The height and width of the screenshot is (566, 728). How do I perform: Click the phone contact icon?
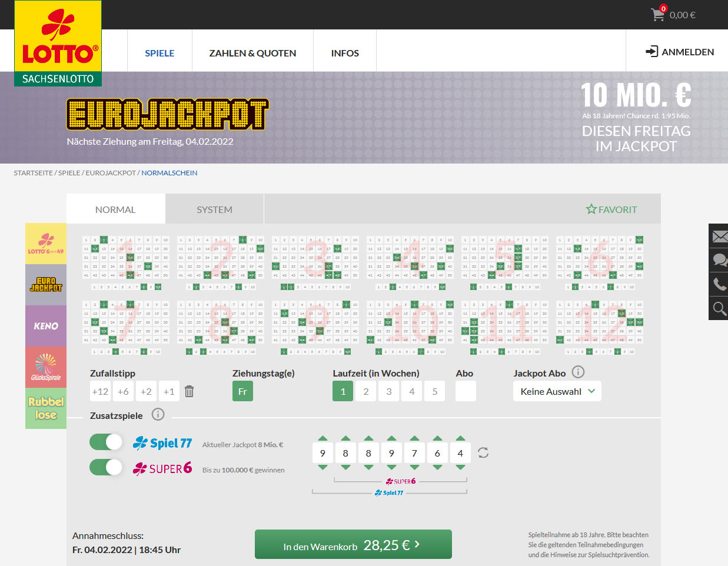click(719, 284)
